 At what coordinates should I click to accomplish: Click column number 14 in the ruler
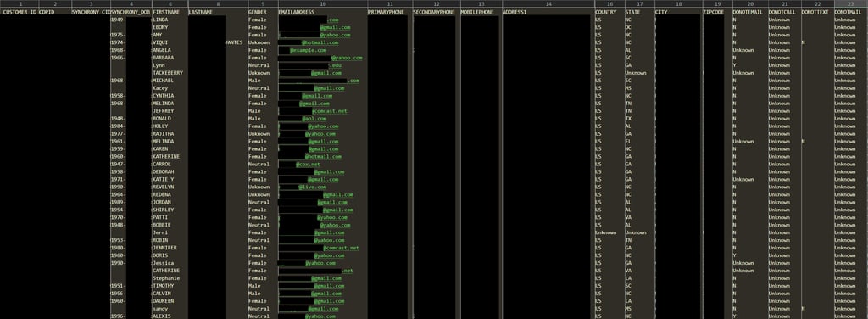point(548,4)
